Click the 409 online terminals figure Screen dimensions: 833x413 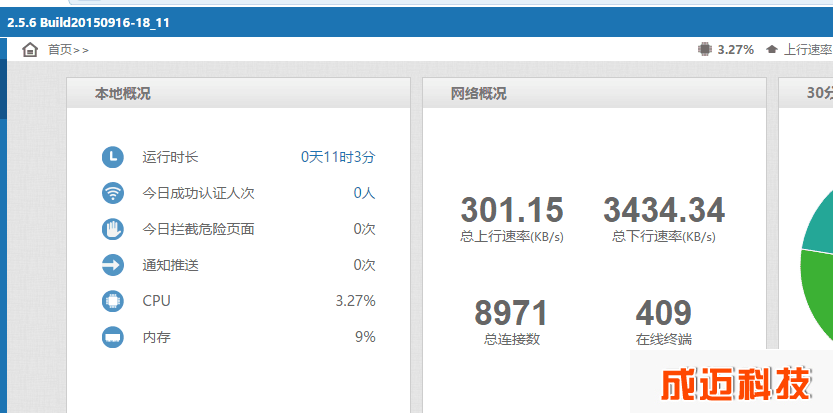tap(664, 313)
